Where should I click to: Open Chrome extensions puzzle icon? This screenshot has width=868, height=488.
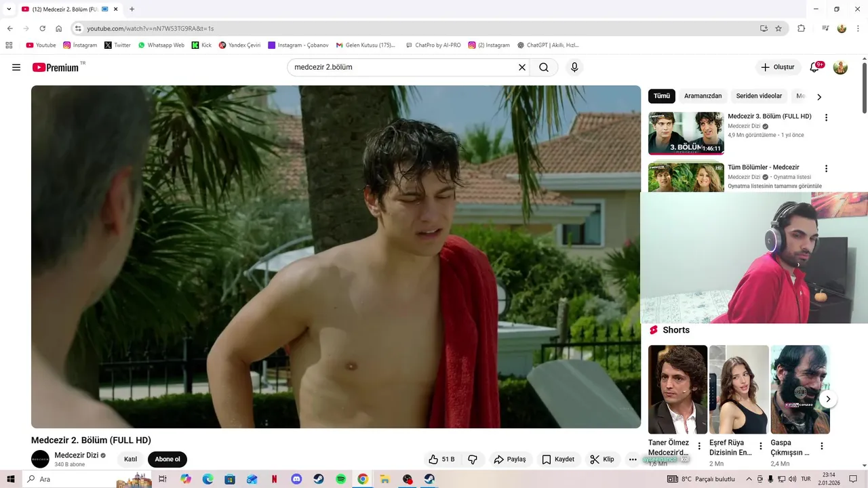[x=801, y=28]
